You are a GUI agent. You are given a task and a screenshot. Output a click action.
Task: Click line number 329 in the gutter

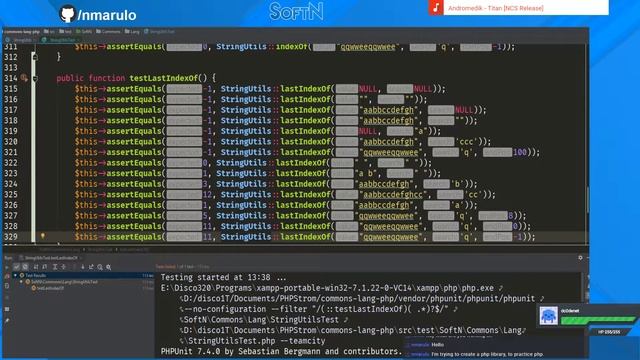tap(11, 237)
